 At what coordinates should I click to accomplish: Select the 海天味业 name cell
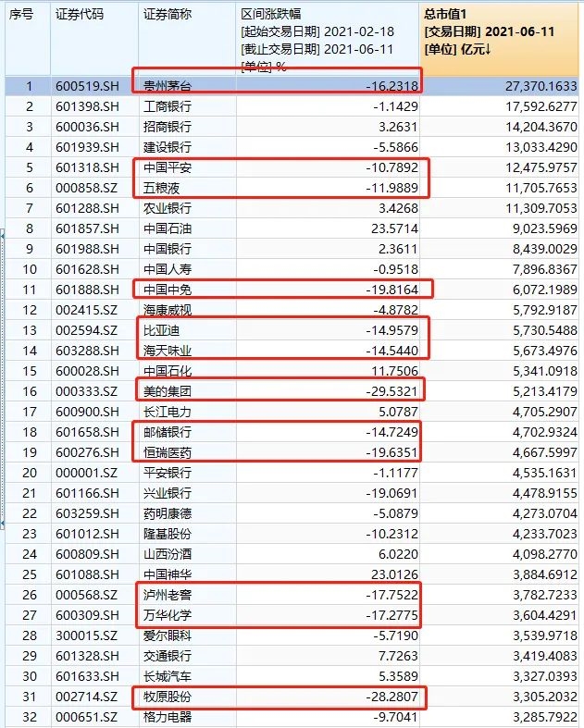(168, 351)
